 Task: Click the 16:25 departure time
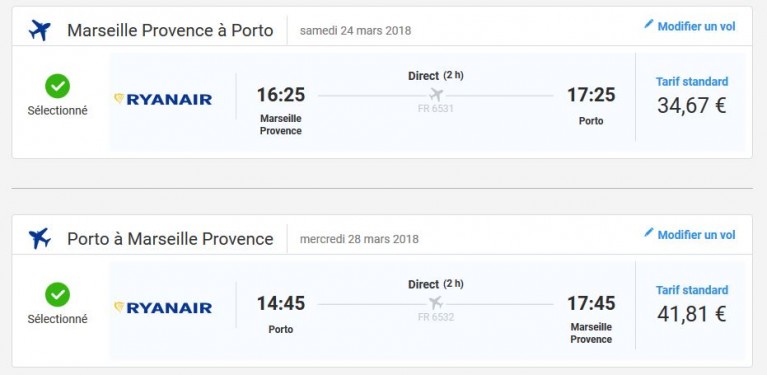[x=281, y=95]
